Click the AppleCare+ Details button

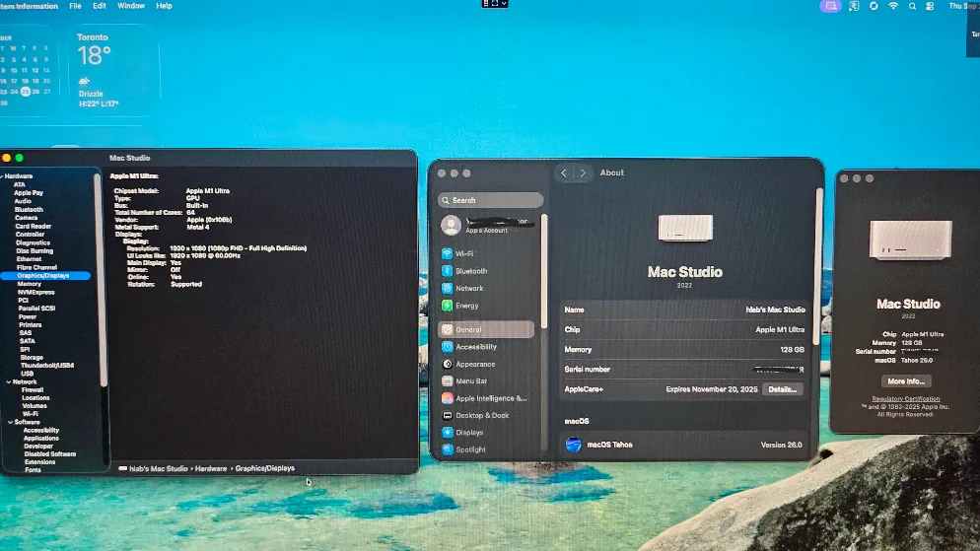coord(783,389)
